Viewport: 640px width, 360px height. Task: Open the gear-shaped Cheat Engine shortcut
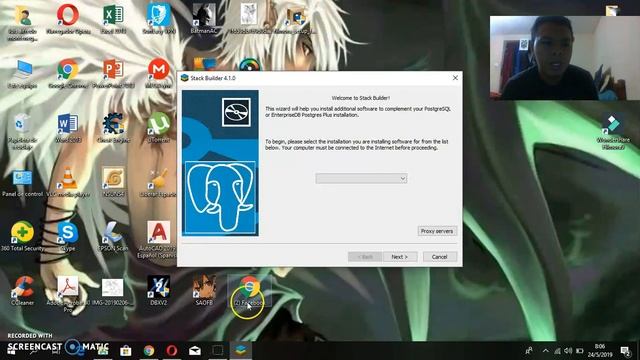(x=113, y=128)
